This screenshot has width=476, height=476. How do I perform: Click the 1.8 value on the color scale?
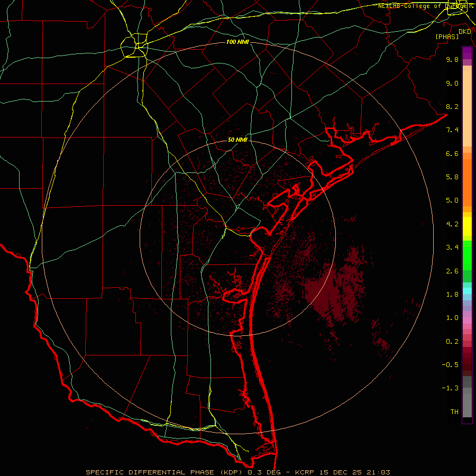pos(452,295)
